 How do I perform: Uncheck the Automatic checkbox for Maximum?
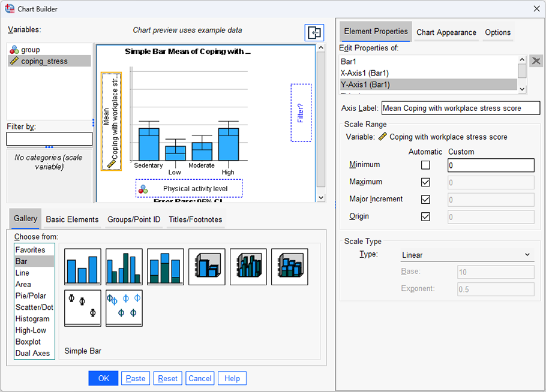pyautogui.click(x=425, y=182)
